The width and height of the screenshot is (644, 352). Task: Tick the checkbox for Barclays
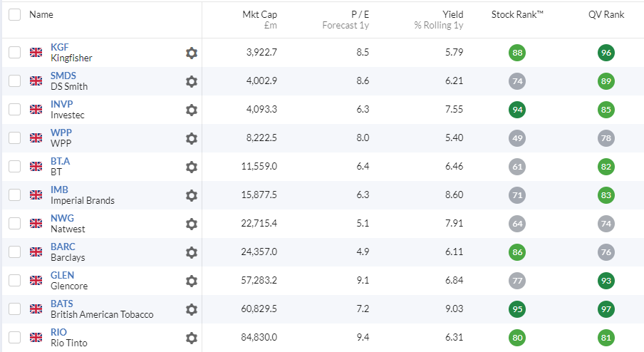pos(15,252)
